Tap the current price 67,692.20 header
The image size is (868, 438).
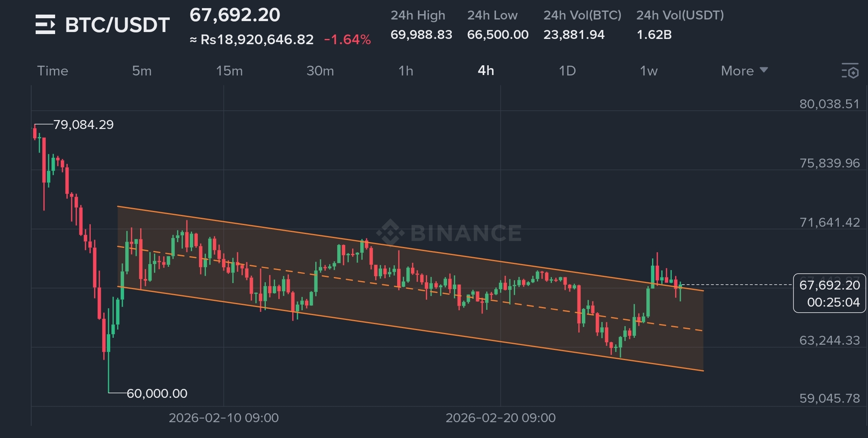235,15
